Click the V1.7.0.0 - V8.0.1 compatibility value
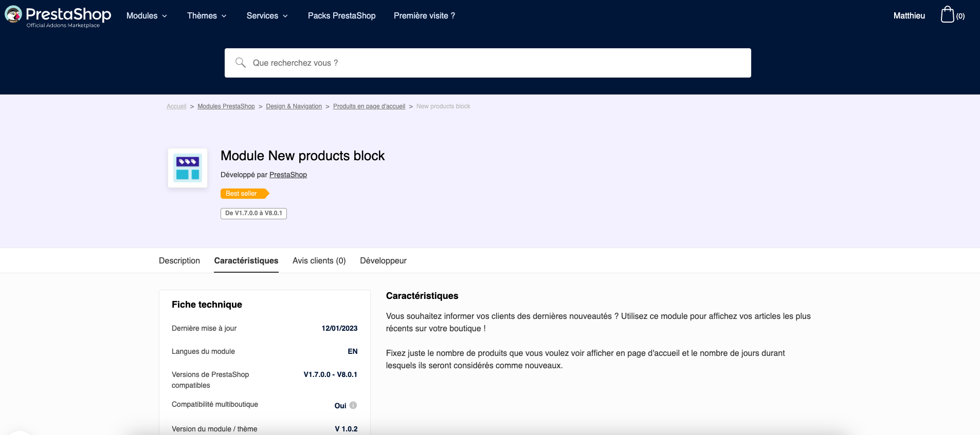Image resolution: width=980 pixels, height=435 pixels. tap(331, 374)
